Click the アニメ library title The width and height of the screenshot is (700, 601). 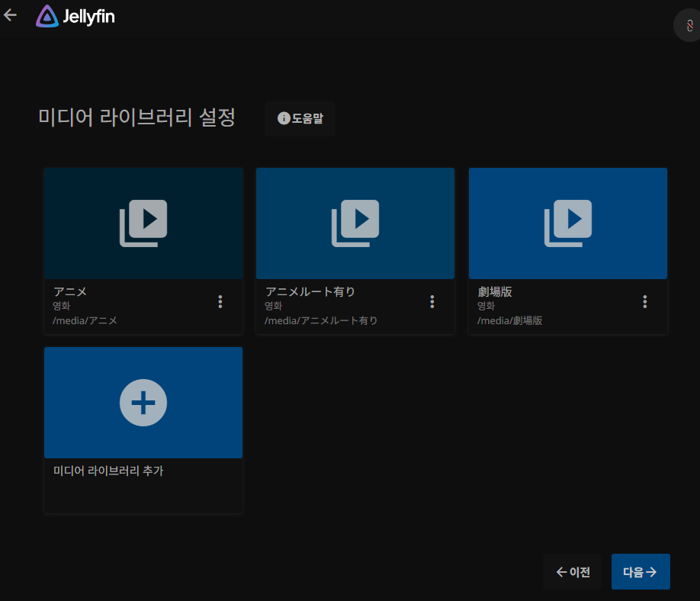70,291
